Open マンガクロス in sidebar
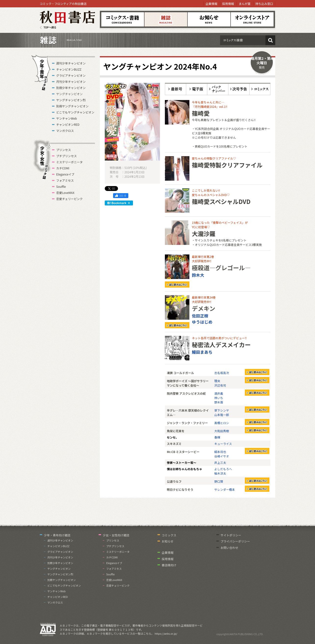The width and height of the screenshot is (315, 644). point(65,131)
